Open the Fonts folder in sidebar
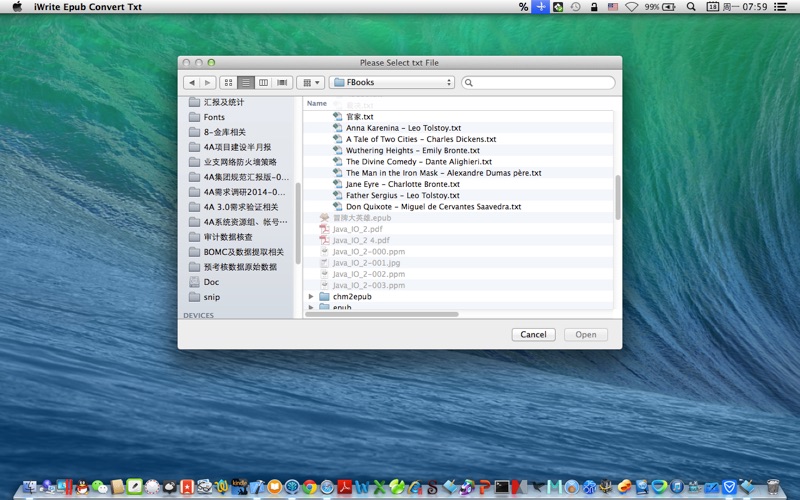 click(x=214, y=117)
